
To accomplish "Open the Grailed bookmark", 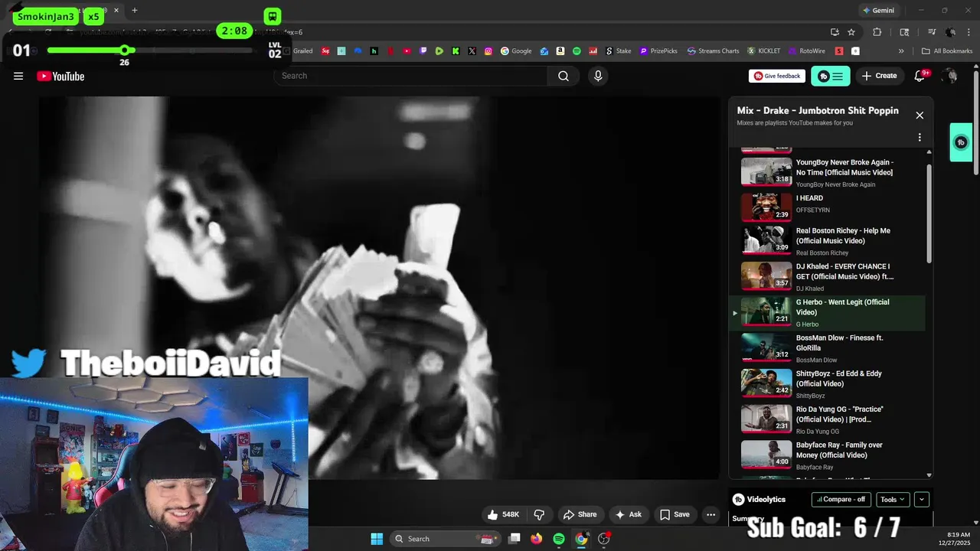I will tap(298, 51).
